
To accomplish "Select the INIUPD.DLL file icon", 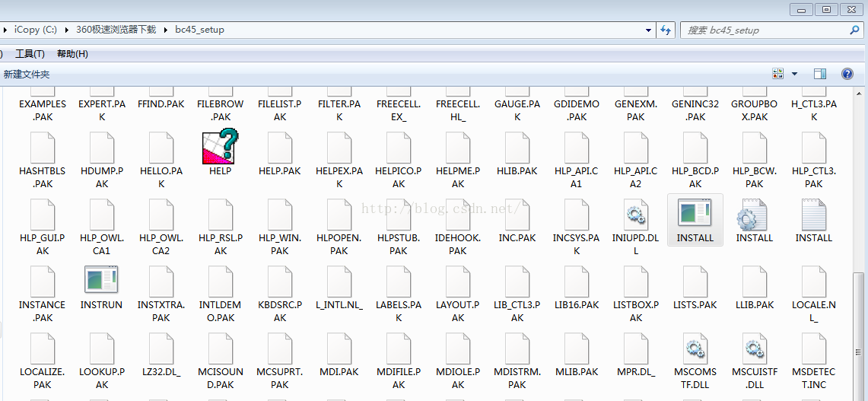I will point(635,214).
